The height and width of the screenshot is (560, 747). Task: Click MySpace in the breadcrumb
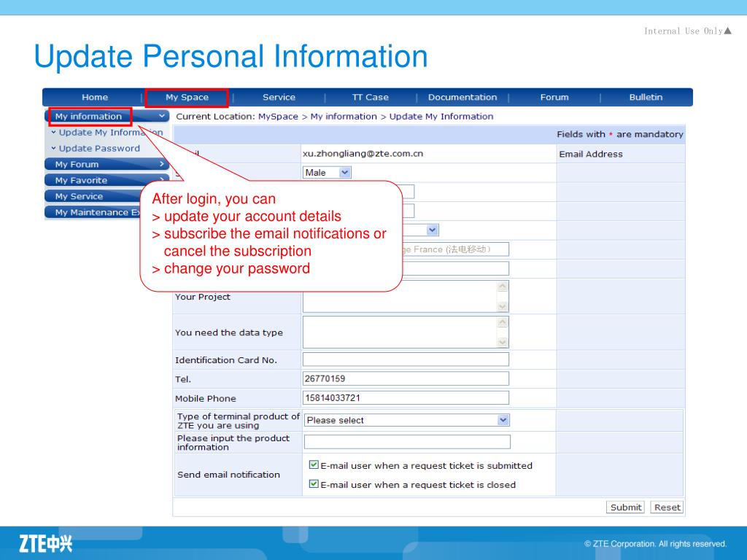coord(278,116)
